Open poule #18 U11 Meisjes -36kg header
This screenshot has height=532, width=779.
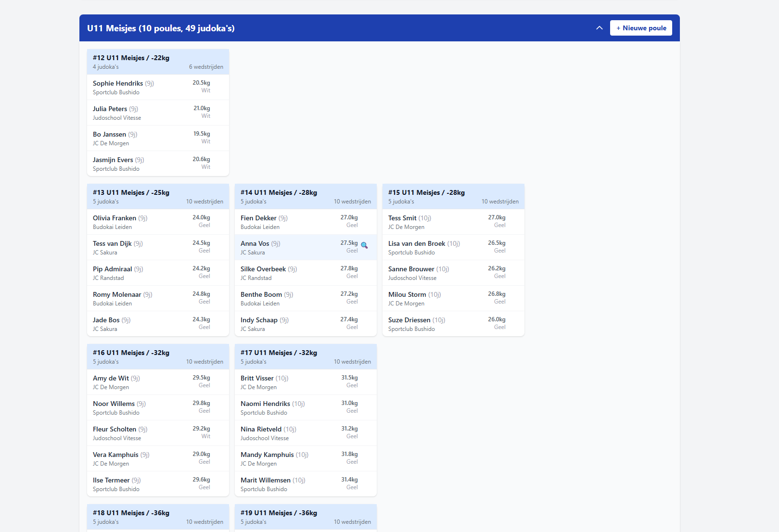coord(157,517)
